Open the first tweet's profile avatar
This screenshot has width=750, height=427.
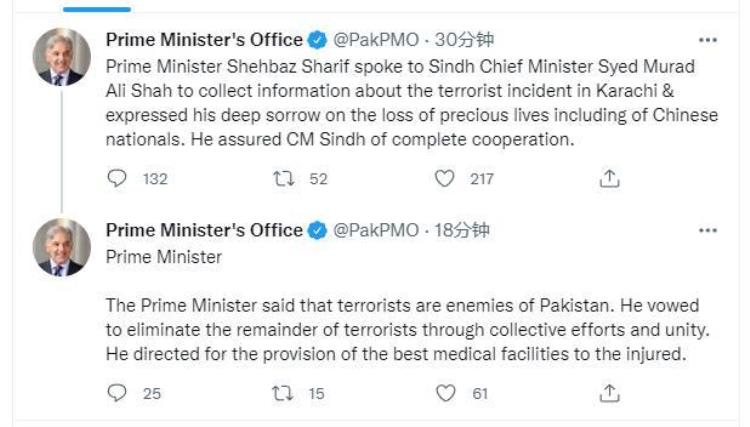tap(62, 57)
